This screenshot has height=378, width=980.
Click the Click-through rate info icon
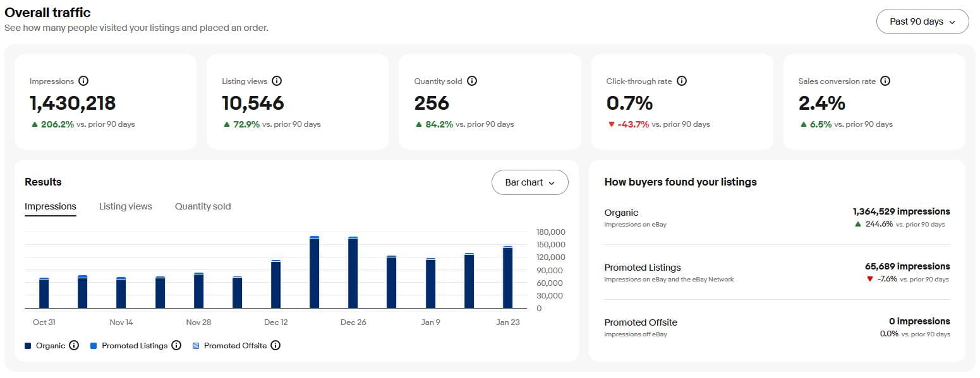tap(681, 81)
